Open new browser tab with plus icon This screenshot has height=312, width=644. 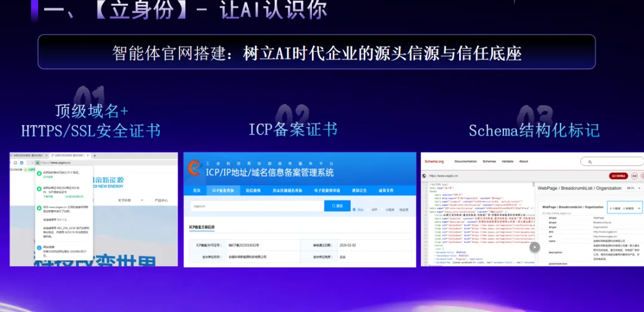[94, 156]
